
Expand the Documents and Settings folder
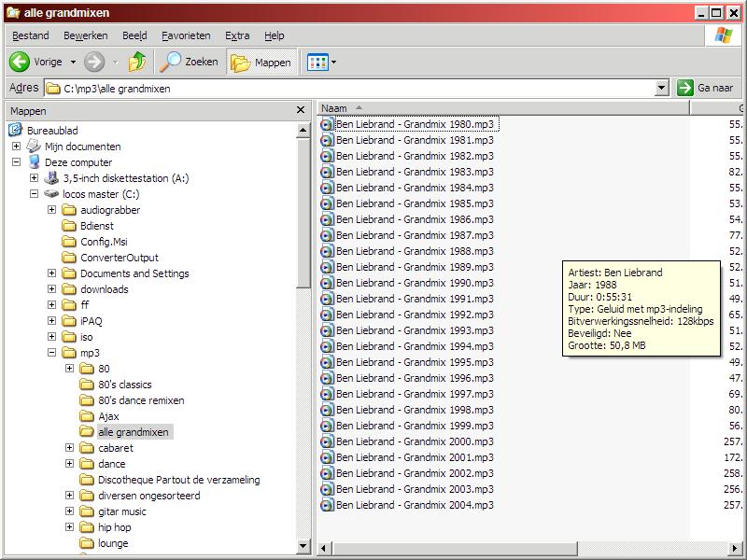coord(52,273)
